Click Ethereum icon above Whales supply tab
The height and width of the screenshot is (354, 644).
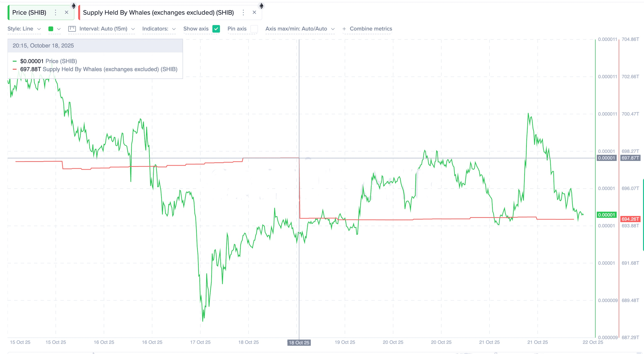point(261,6)
